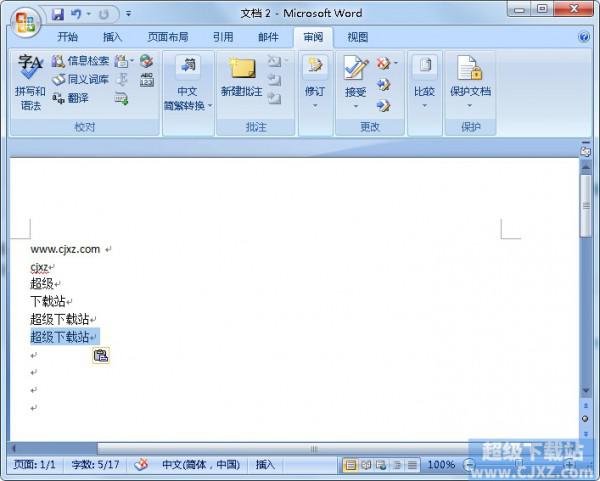Open the 修订 dropdown arrow
The image size is (600, 481).
tap(315, 106)
